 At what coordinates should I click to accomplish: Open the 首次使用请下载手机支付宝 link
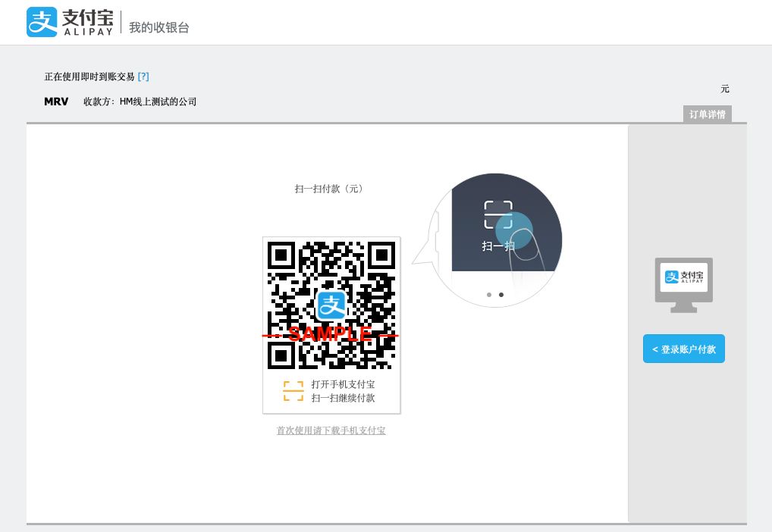(x=331, y=430)
